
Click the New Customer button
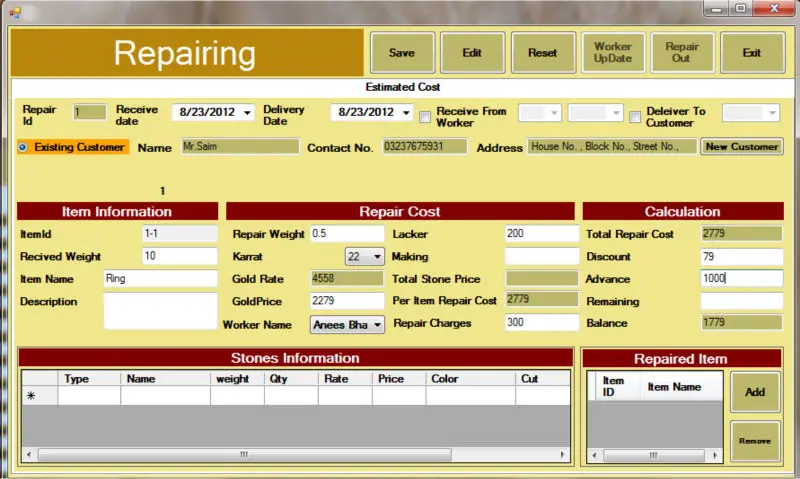pyautogui.click(x=741, y=147)
